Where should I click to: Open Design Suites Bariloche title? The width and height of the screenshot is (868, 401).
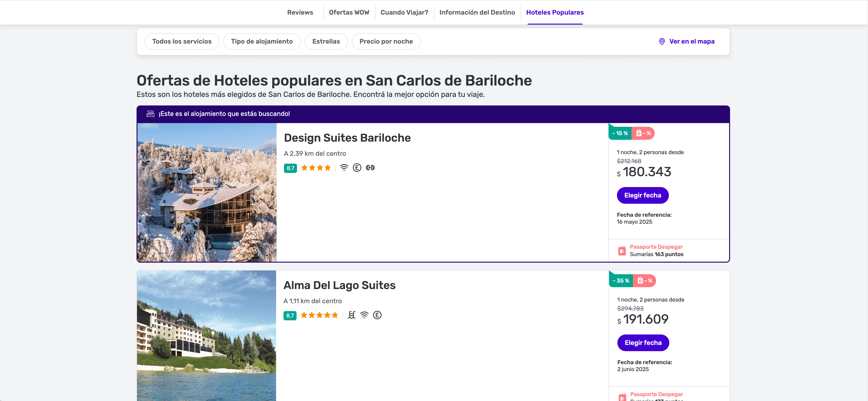pyautogui.click(x=347, y=138)
